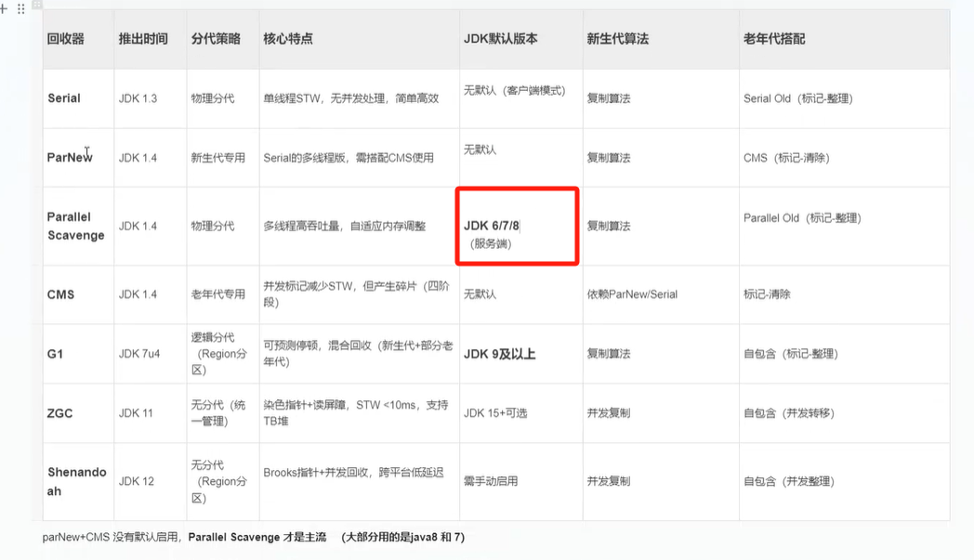Image resolution: width=974 pixels, height=560 pixels.
Task: Click the 老年代搭配 header cell
Action: coord(774,39)
